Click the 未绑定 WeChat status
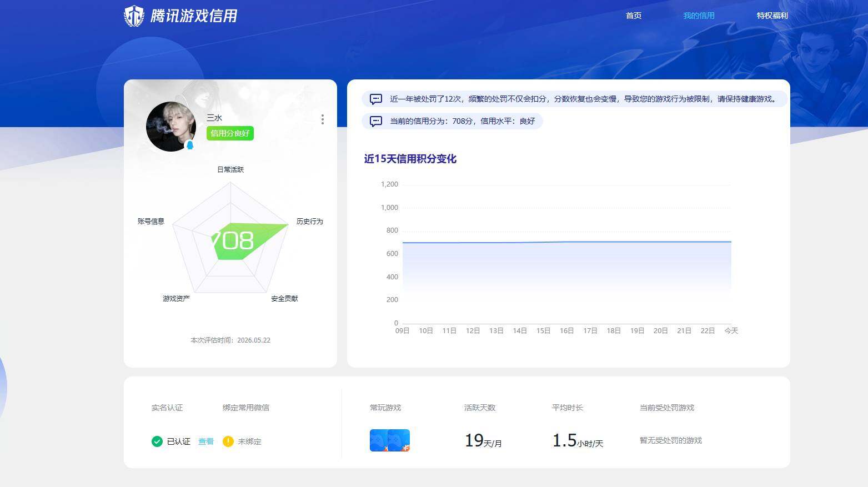 (x=249, y=441)
